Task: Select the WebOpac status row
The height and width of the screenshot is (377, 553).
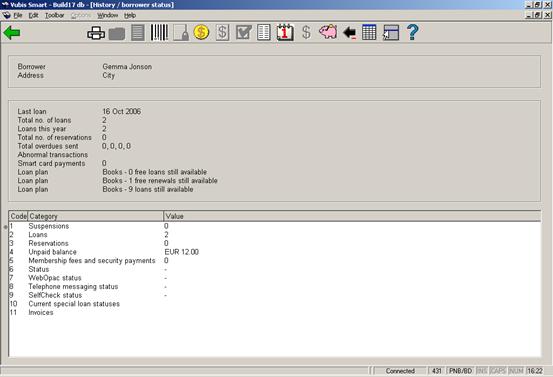Action: [x=275, y=278]
